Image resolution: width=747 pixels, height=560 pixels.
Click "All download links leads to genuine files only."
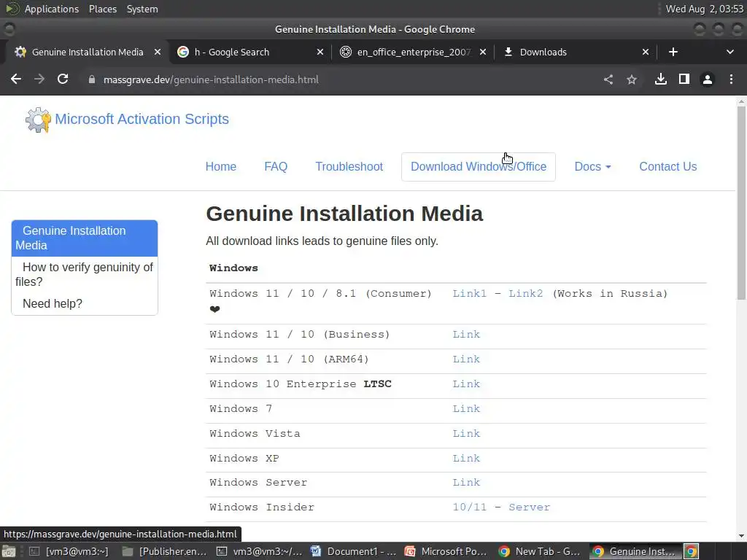[x=322, y=241]
